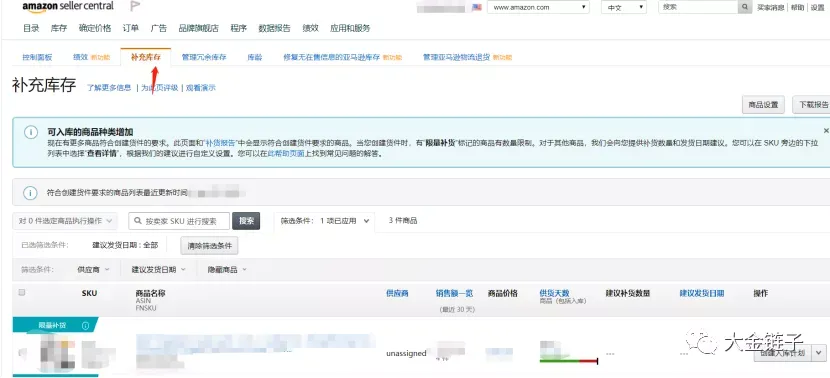
Task: Open the 目录 menu
Action: pyautogui.click(x=31, y=29)
